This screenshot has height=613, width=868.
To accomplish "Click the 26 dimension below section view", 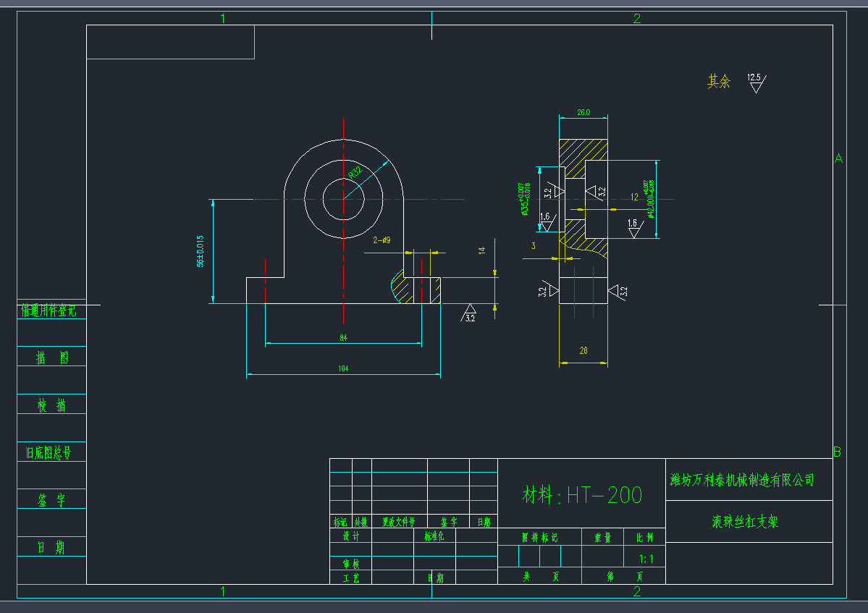I will (583, 351).
